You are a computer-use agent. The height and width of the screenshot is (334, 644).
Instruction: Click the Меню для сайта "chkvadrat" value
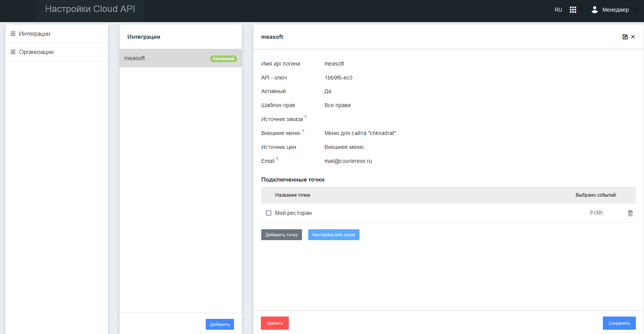tap(360, 133)
